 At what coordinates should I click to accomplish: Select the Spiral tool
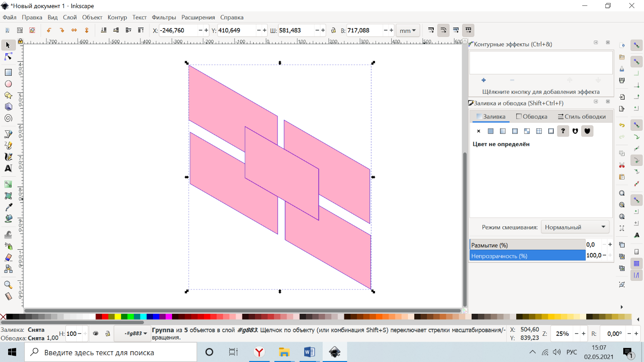(x=8, y=119)
